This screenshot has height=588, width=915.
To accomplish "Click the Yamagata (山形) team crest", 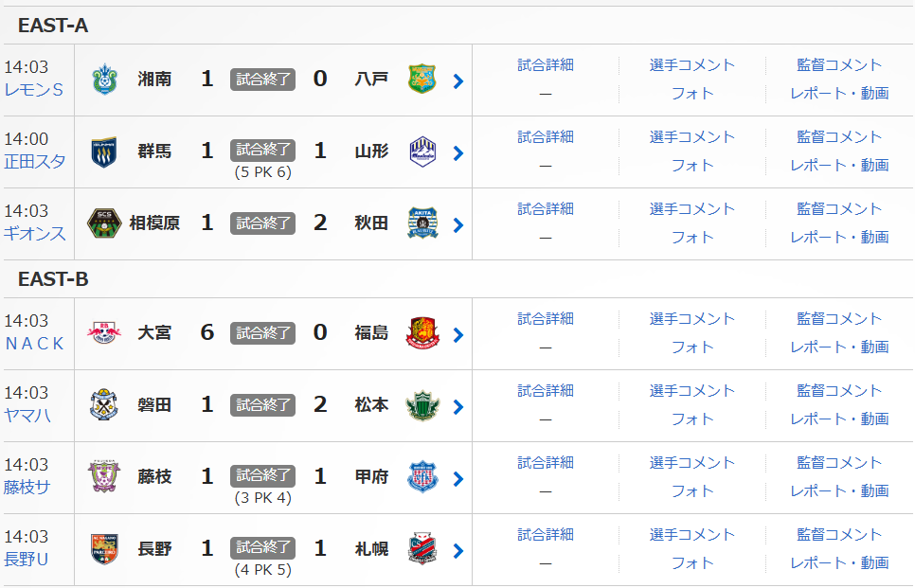I will [x=422, y=151].
